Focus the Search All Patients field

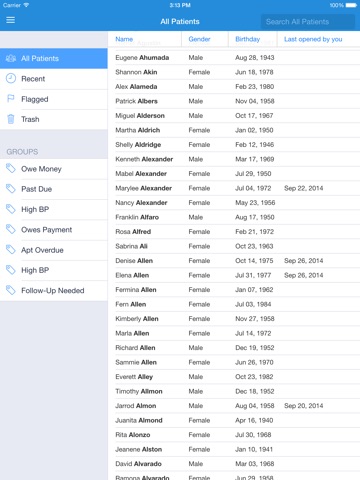[x=308, y=22]
